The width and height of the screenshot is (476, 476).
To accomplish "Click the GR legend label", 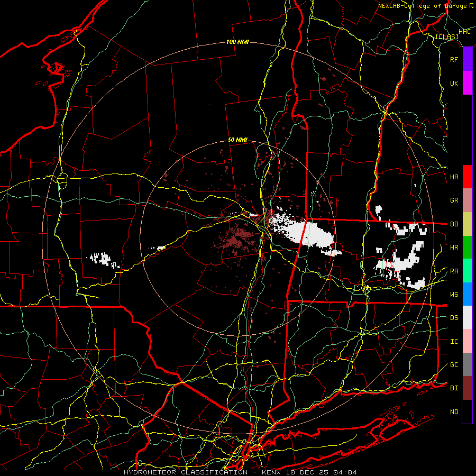I will click(x=454, y=200).
